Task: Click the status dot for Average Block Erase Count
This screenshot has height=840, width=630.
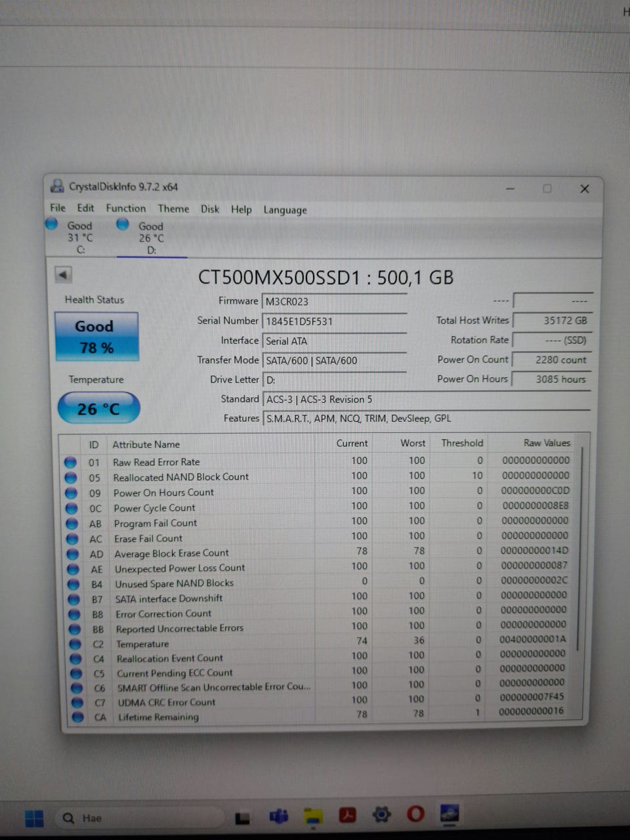Action: (x=73, y=555)
